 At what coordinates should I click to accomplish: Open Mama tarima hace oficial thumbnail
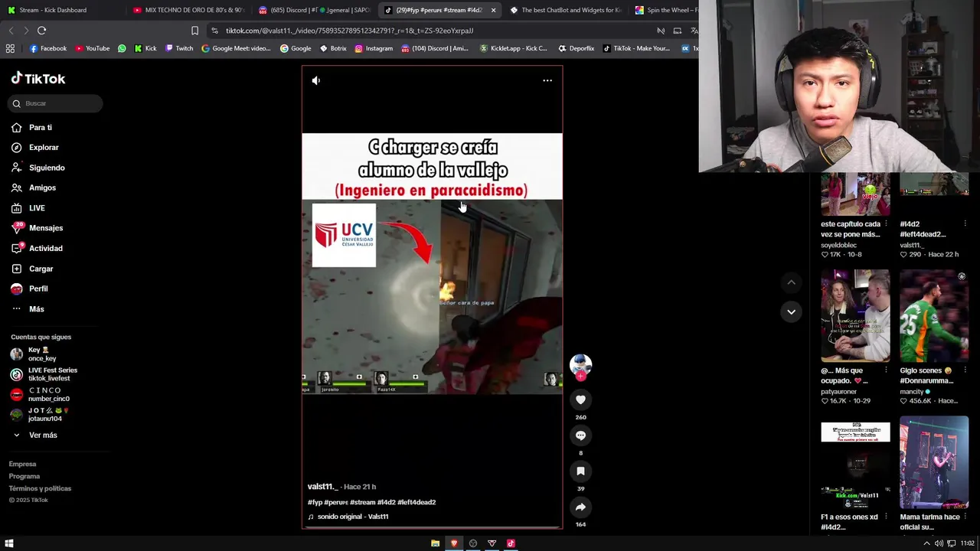click(x=934, y=462)
